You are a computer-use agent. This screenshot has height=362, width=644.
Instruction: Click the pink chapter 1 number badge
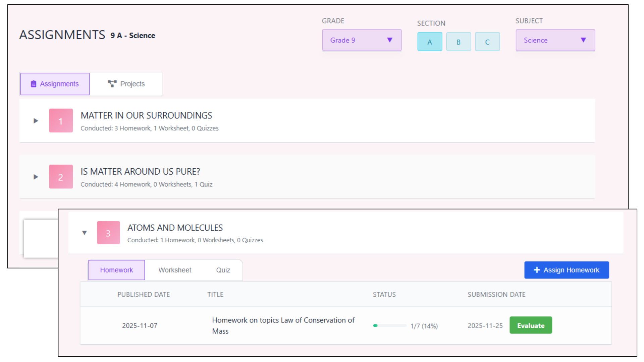point(61,121)
